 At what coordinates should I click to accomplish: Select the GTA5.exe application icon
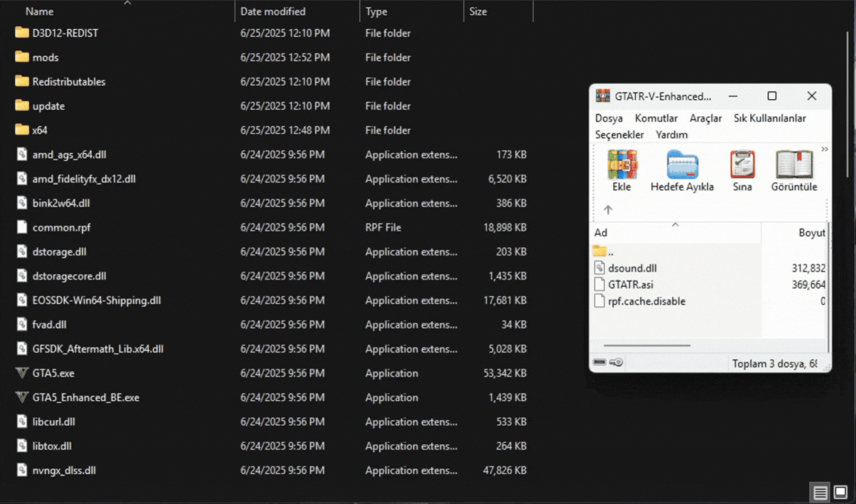(x=22, y=373)
